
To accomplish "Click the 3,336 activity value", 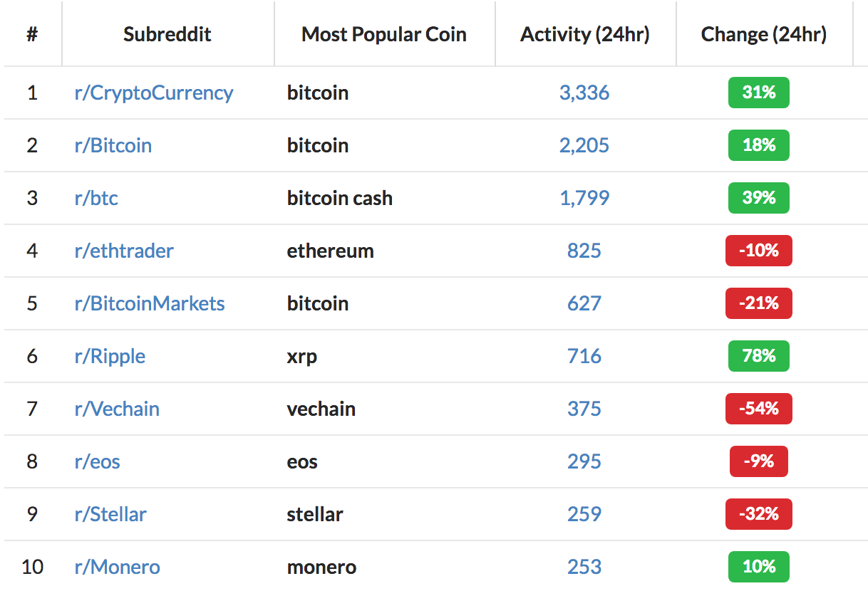I will 584,93.
